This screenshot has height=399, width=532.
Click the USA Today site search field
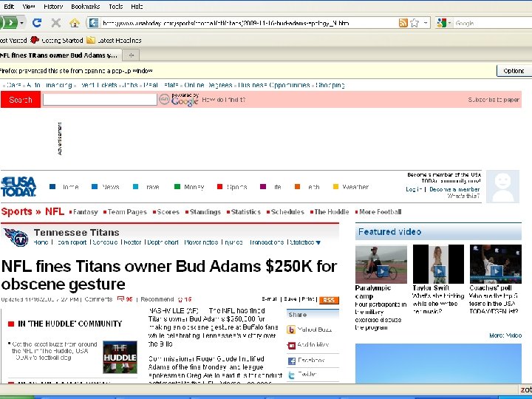pyautogui.click(x=100, y=100)
